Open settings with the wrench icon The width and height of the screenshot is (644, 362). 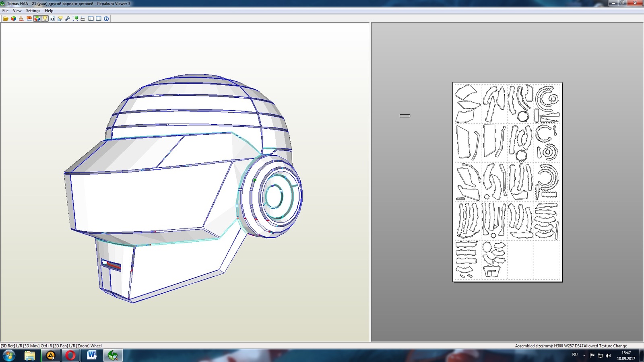click(67, 19)
